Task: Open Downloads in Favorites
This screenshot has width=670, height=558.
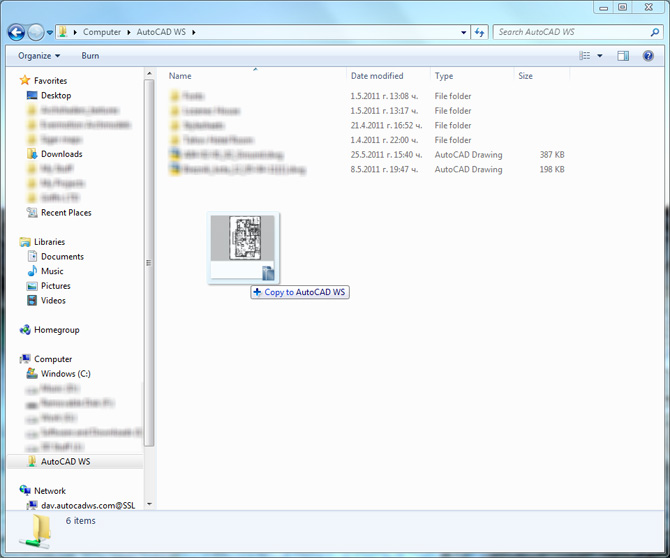Action: pos(62,154)
